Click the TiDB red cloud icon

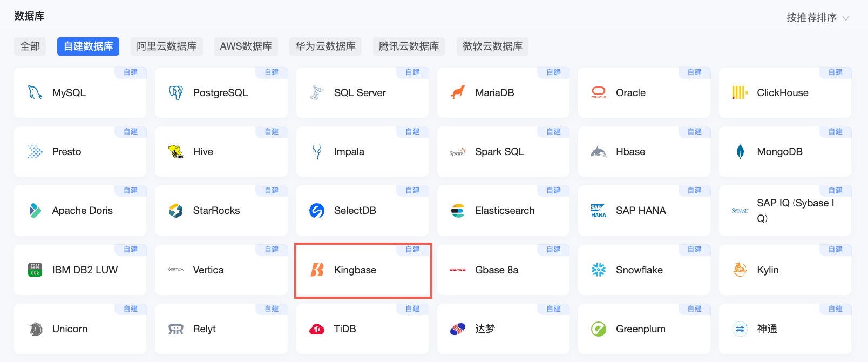(x=317, y=329)
